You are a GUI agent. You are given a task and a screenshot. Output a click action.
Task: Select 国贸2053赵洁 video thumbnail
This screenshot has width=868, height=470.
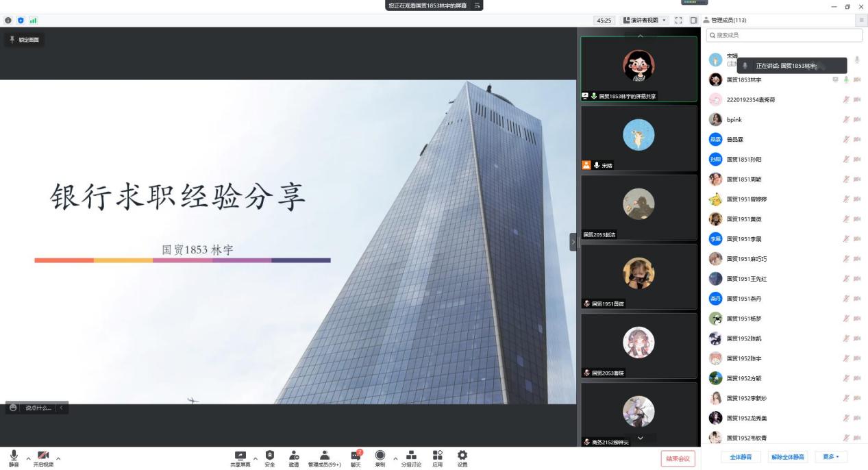tap(638, 206)
